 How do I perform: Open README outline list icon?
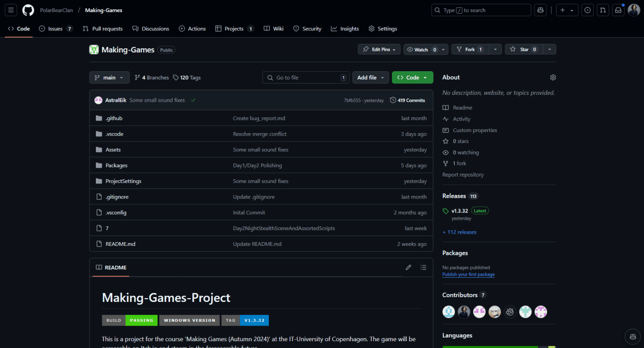(423, 267)
